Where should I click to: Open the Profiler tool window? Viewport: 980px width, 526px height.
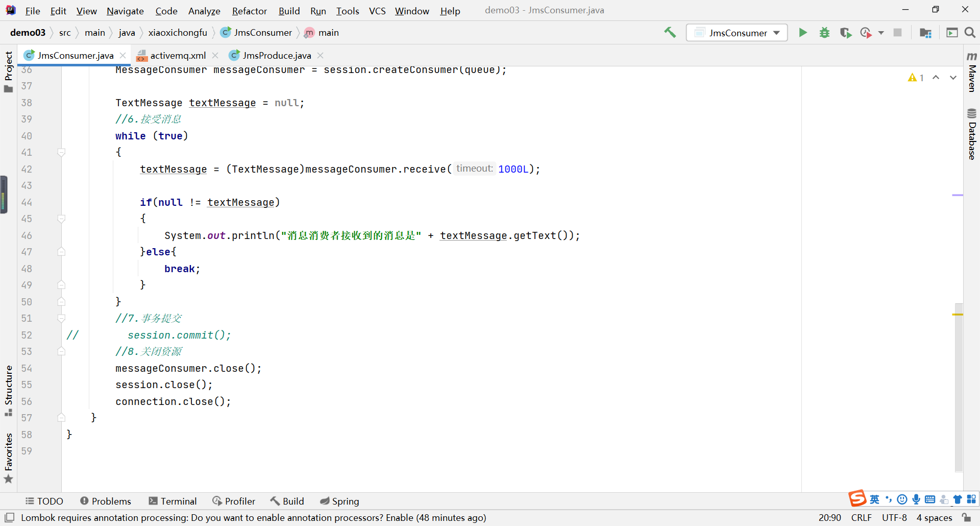pos(234,501)
